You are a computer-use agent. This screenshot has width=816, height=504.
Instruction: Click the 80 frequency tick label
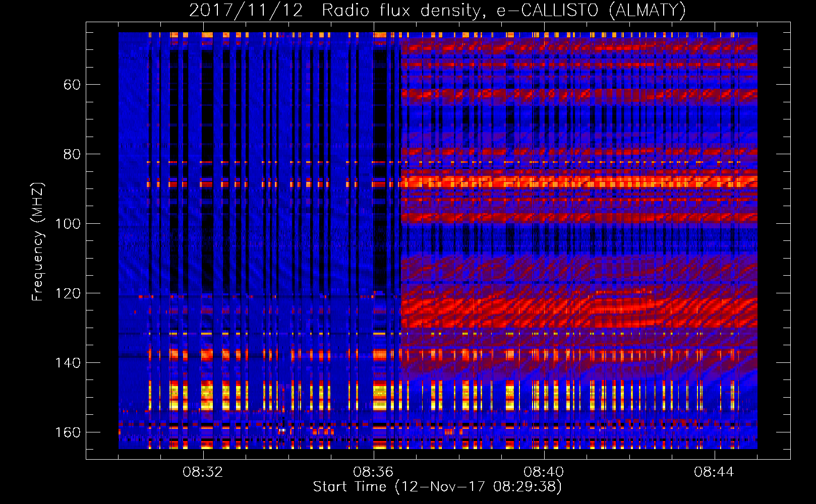point(72,154)
